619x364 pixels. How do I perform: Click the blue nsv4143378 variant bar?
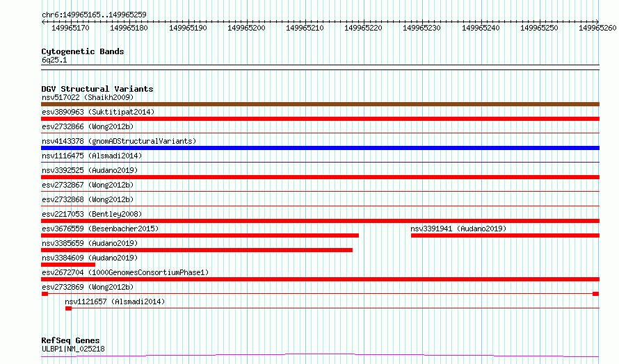point(320,148)
